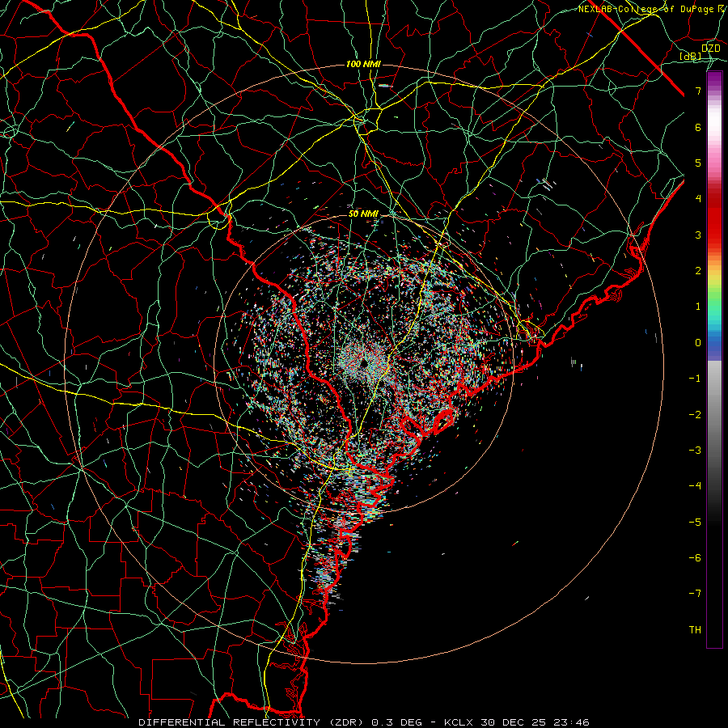Click the "-2" tick label on the color scale

[695, 415]
